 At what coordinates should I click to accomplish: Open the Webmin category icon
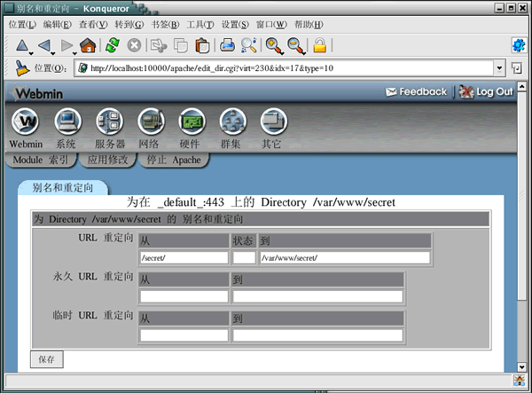point(25,122)
